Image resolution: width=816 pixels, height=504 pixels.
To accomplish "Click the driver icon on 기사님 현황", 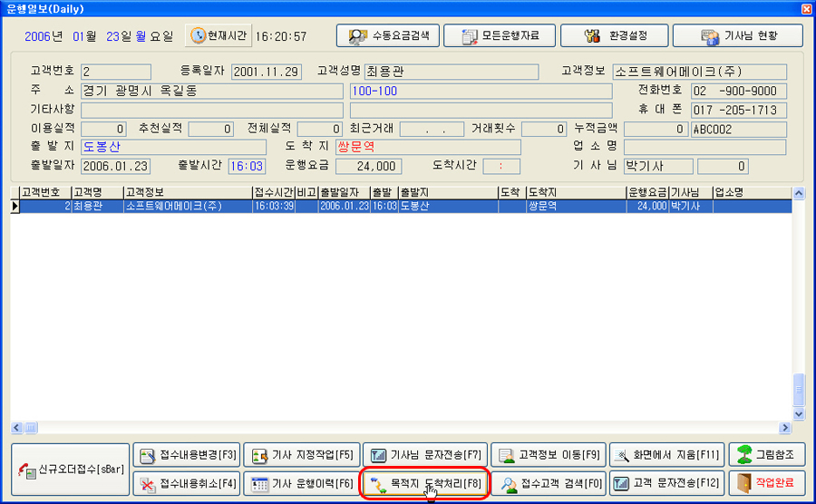I will (709, 36).
